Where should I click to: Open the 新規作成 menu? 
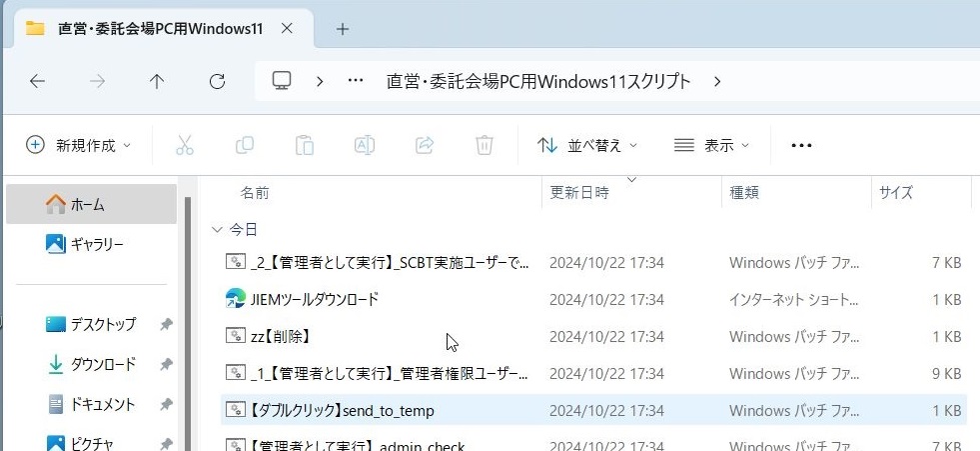click(79, 146)
